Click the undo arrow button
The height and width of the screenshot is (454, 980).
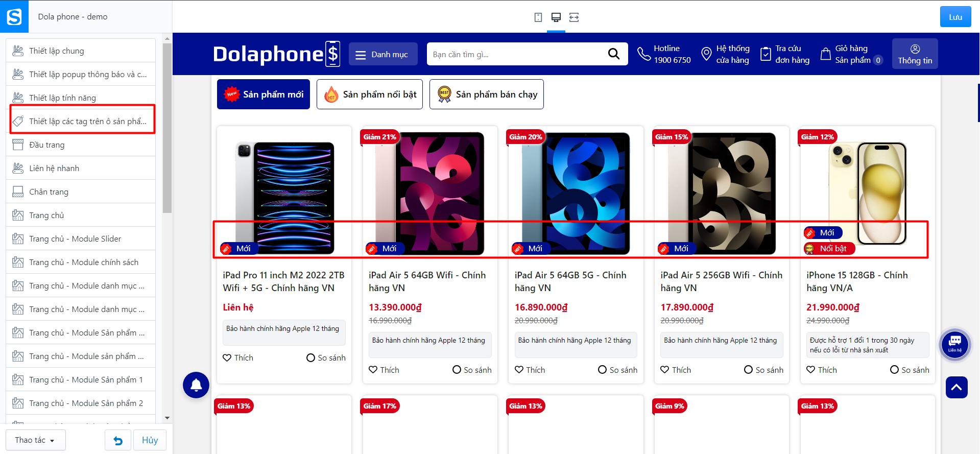click(x=118, y=440)
